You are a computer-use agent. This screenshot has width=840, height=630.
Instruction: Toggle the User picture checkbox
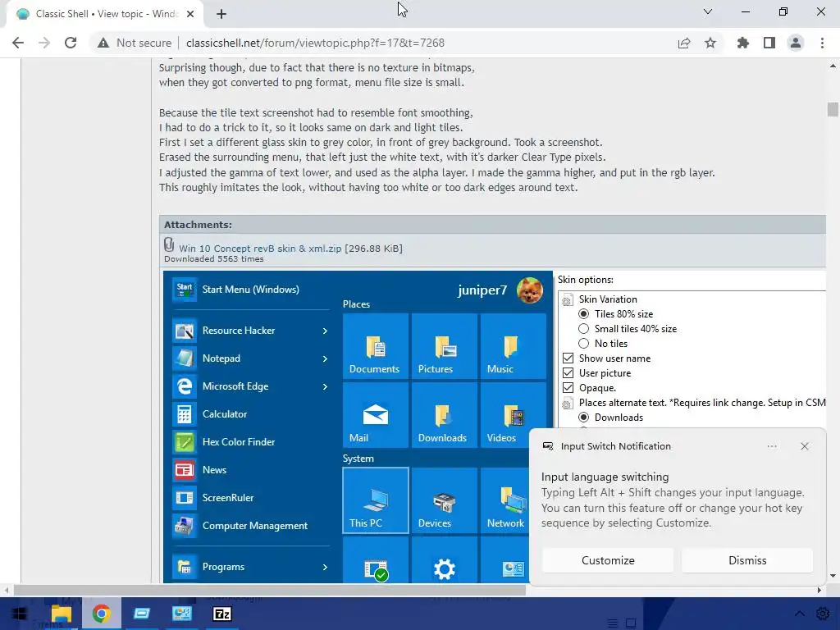568,373
